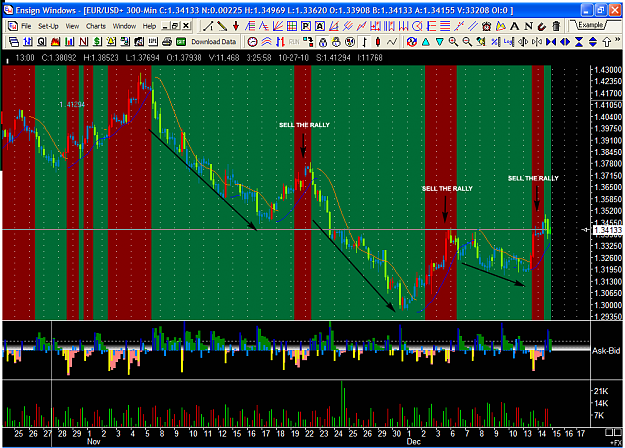This screenshot has width=625, height=448.
Task: Expand vertical scale with up-down arrows
Action: tap(592, 42)
